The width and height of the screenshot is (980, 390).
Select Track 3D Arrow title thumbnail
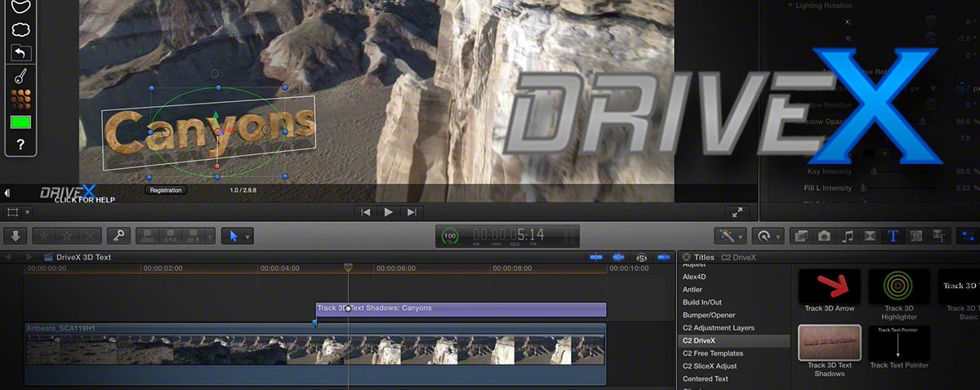(829, 286)
